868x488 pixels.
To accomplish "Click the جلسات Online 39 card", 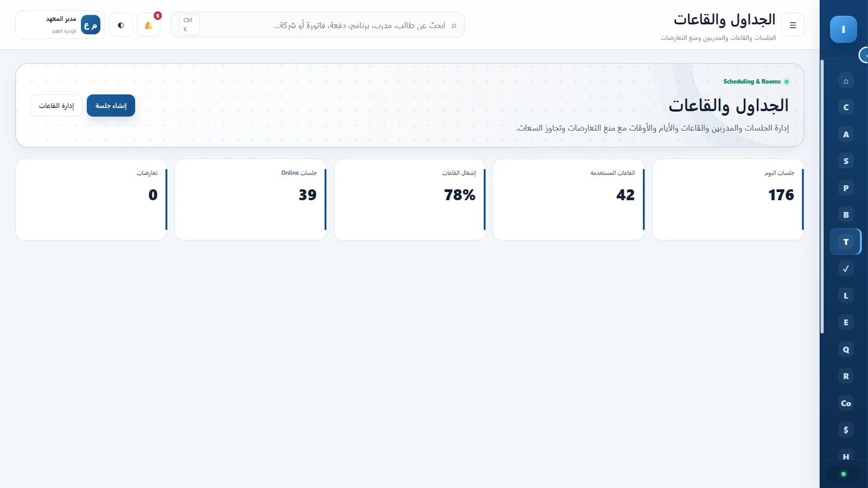I will [251, 200].
